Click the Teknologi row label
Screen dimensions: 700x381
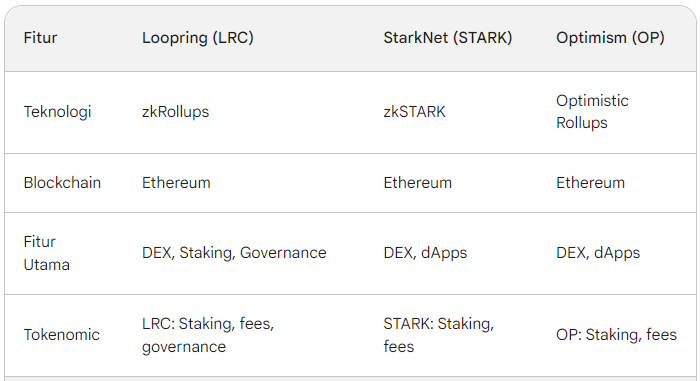click(x=57, y=112)
